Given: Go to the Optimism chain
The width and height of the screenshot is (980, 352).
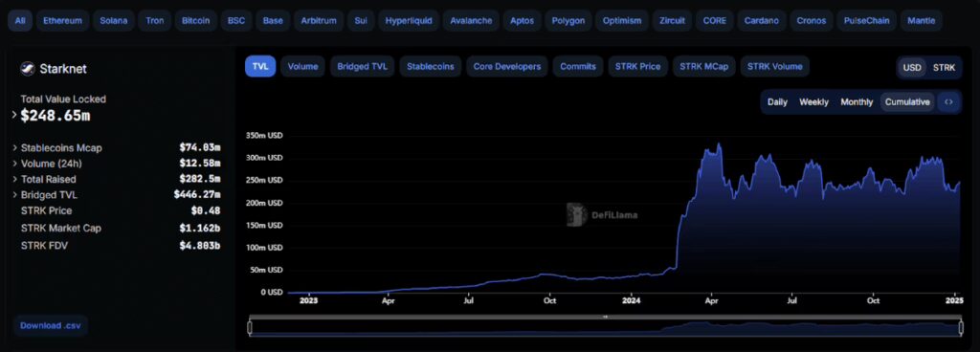Looking at the screenshot, I should (622, 21).
